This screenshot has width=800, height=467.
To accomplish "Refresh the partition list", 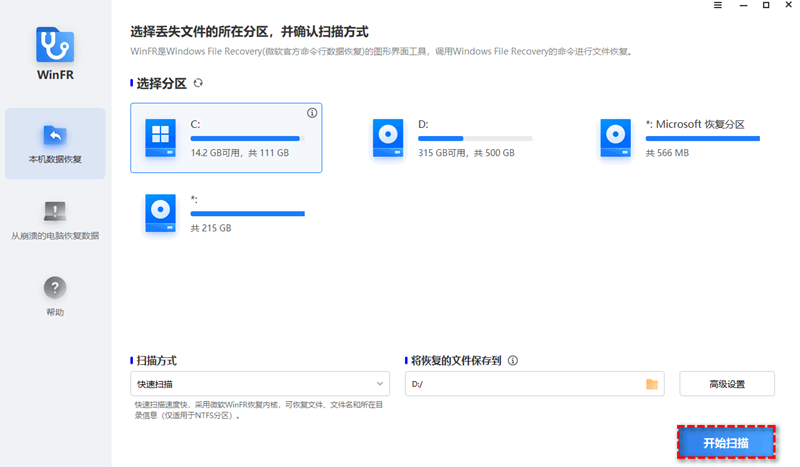I will coord(198,83).
